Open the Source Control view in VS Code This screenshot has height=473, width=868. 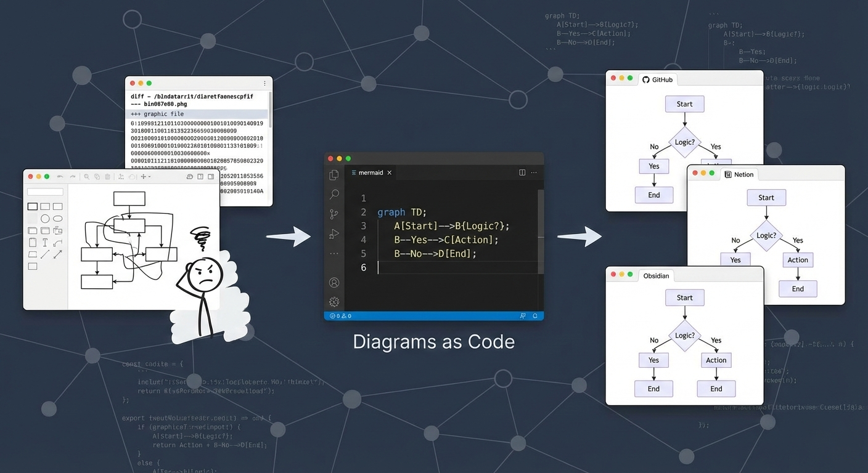(334, 212)
